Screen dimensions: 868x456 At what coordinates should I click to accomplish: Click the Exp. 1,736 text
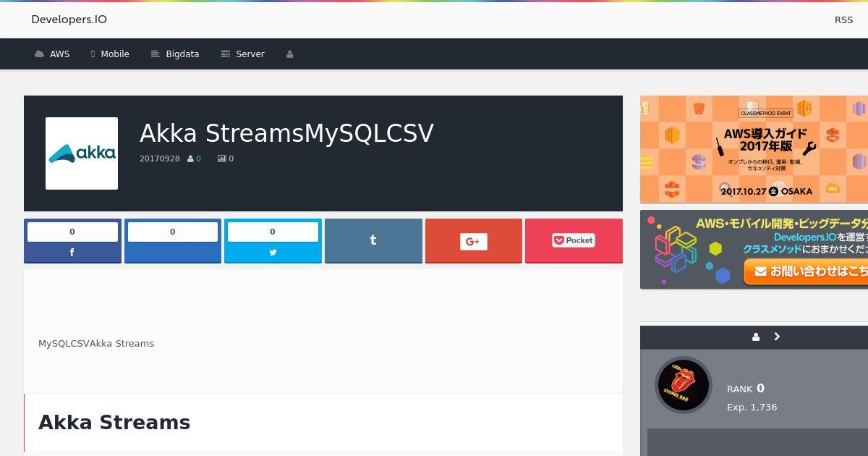(x=752, y=408)
